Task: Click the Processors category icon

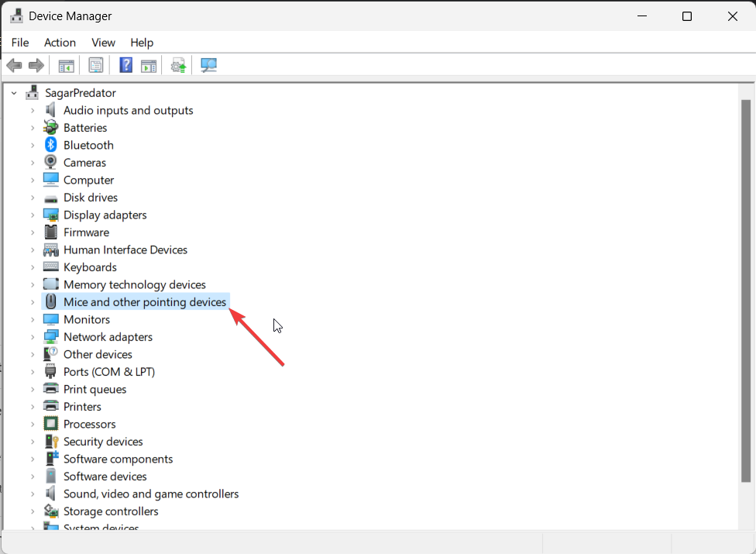Action: [x=50, y=424]
